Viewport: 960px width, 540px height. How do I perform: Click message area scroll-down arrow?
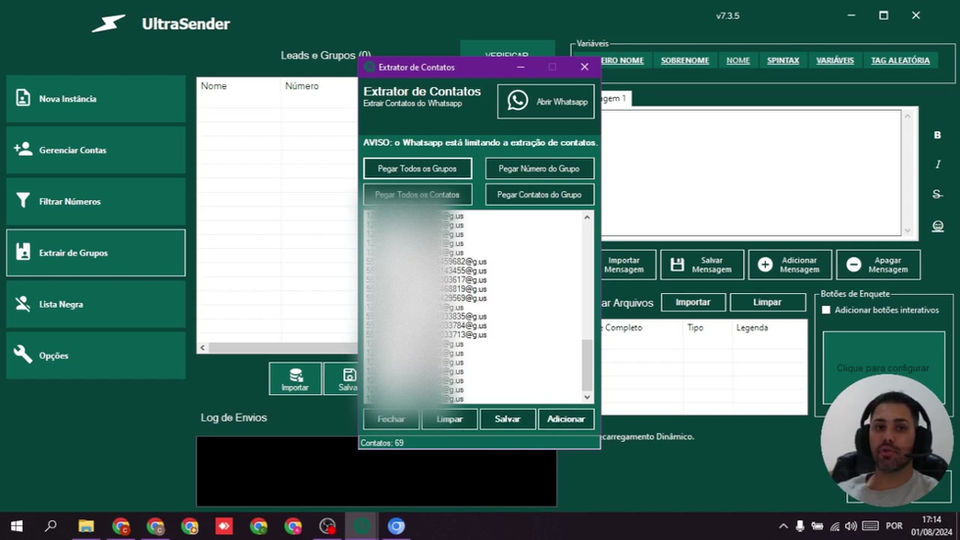coord(907,230)
